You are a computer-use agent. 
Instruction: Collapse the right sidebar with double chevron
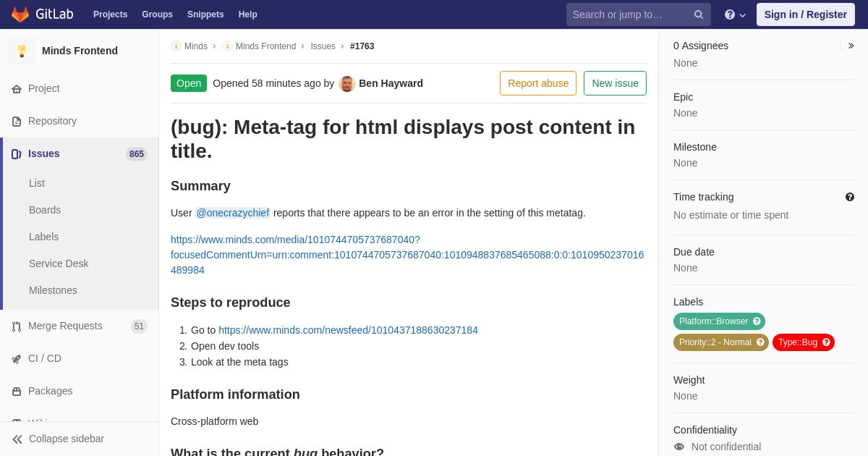pyautogui.click(x=851, y=46)
